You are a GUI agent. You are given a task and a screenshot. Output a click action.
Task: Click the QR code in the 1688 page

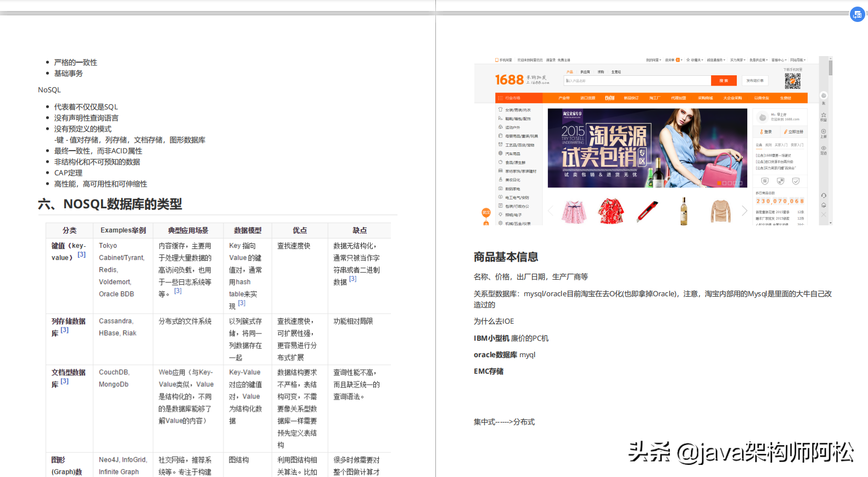(x=792, y=81)
